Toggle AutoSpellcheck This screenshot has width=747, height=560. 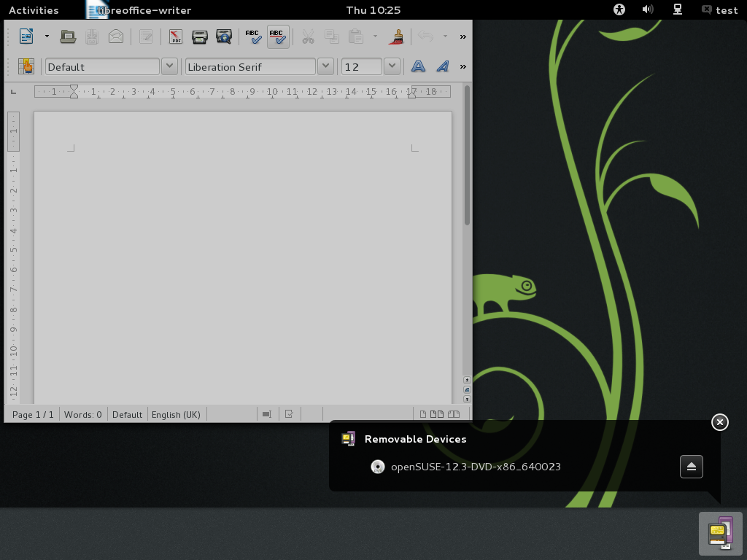click(278, 36)
